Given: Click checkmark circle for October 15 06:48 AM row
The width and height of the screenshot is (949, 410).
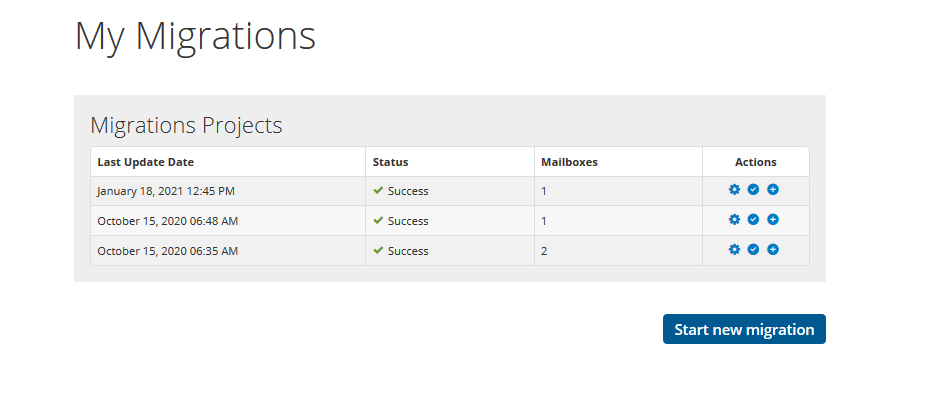Looking at the screenshot, I should 754,219.
